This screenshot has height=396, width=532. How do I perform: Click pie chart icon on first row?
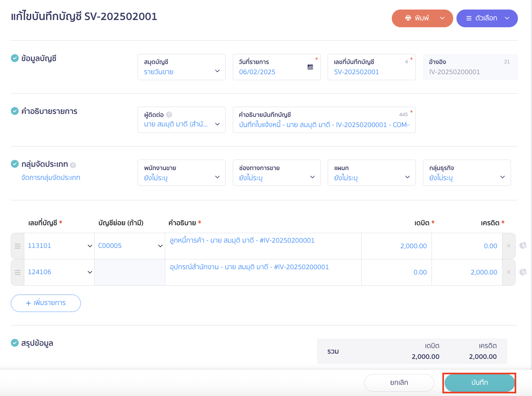[x=523, y=245]
